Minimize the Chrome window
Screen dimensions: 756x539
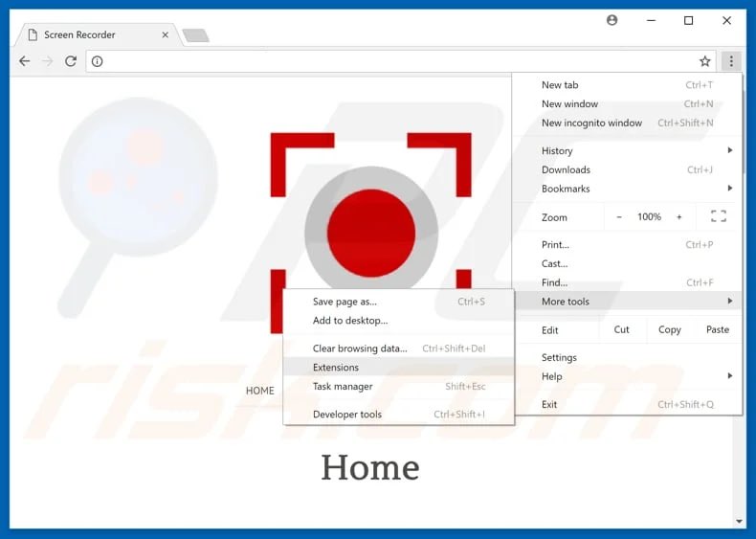point(651,20)
